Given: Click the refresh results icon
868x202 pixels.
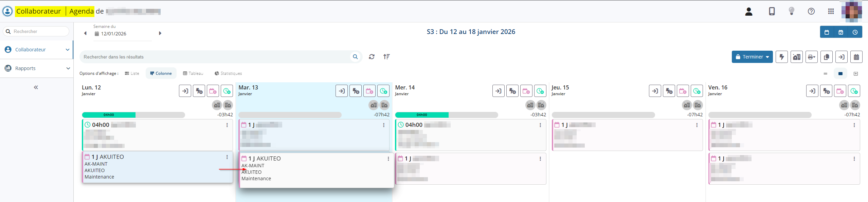Looking at the screenshot, I should click(372, 57).
